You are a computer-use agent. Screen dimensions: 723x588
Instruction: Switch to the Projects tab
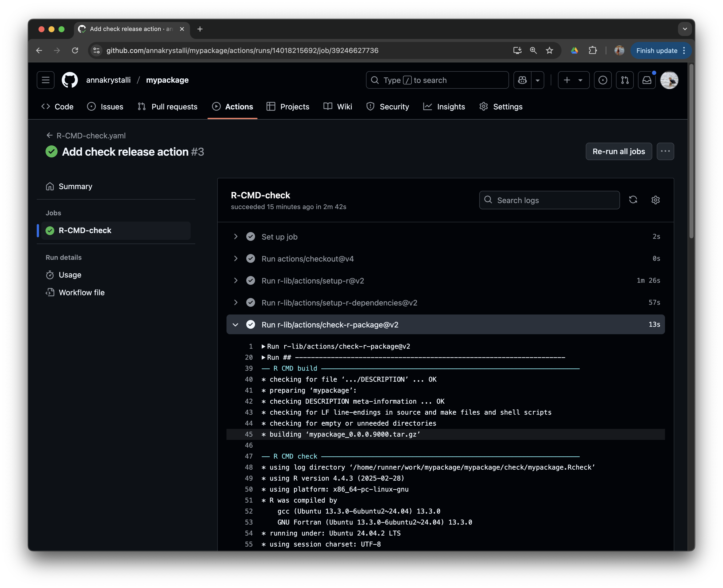pos(288,107)
